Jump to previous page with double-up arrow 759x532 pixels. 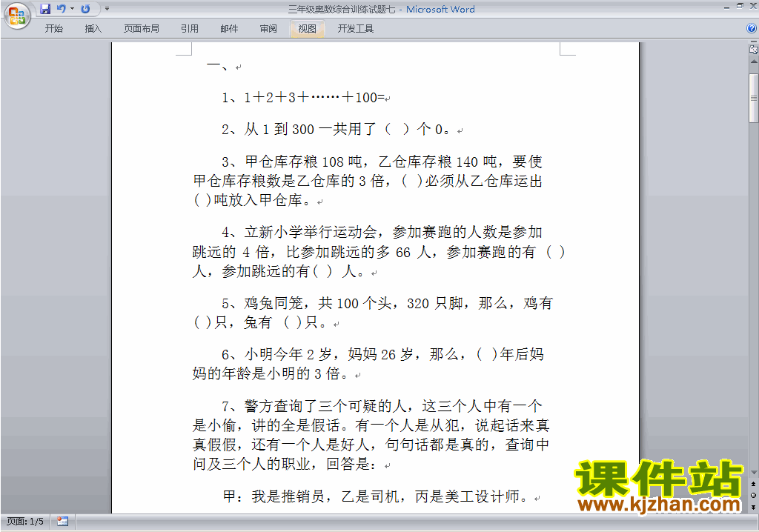(753, 484)
